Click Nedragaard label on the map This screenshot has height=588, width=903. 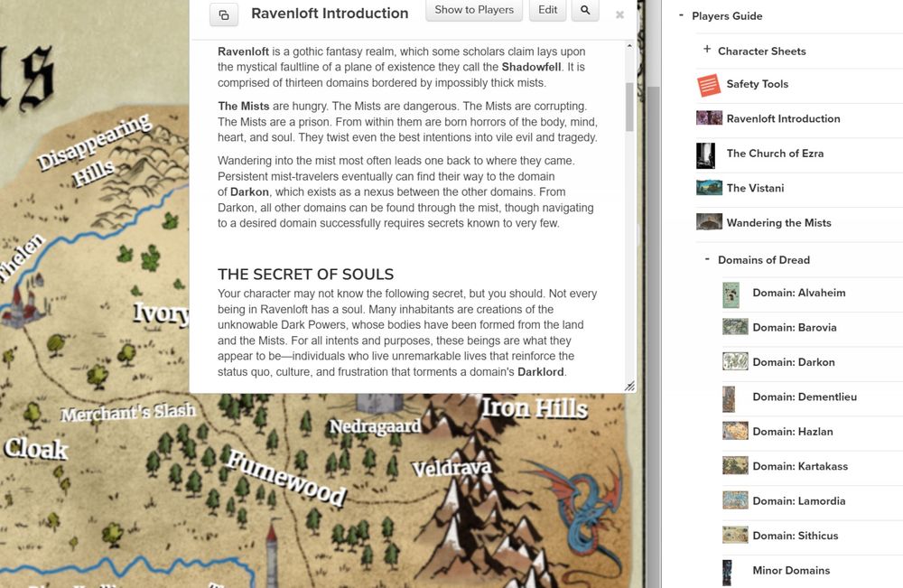[x=375, y=426]
